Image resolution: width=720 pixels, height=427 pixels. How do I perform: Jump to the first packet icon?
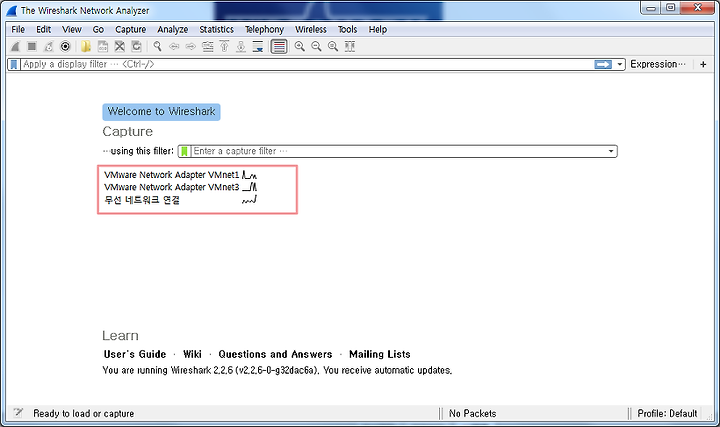pos(224,46)
